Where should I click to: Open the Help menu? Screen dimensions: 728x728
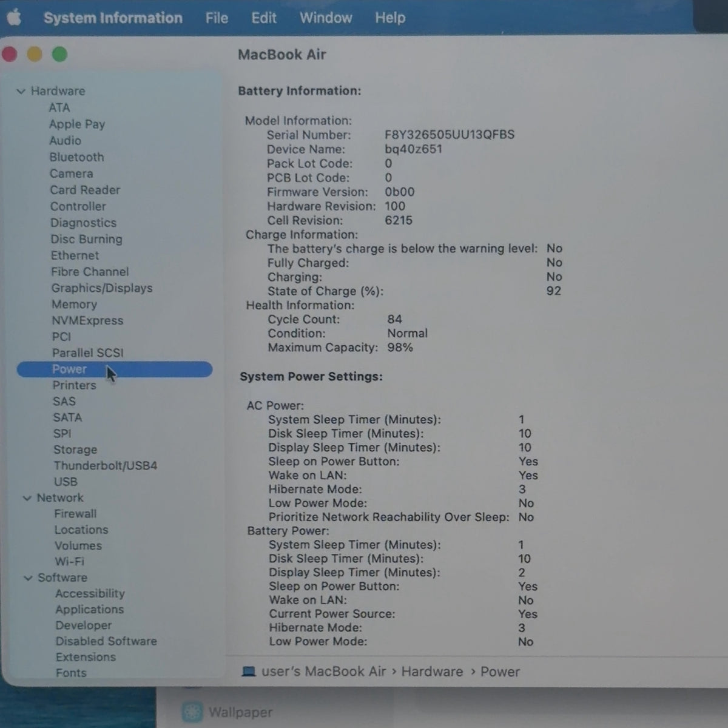390,18
